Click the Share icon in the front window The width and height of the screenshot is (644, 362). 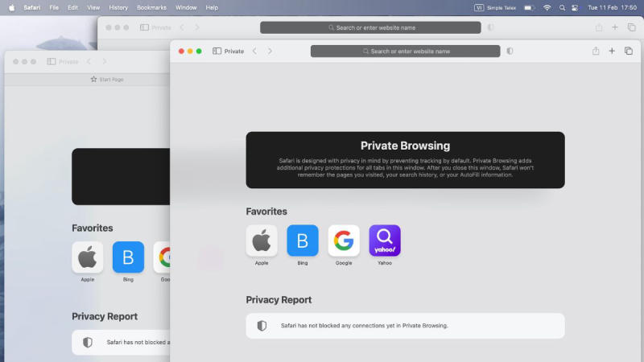pos(596,51)
